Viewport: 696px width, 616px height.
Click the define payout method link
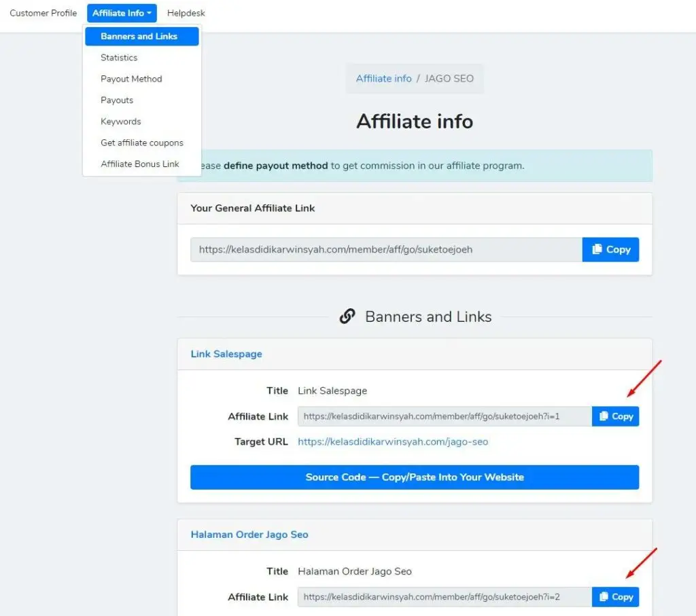coord(276,166)
